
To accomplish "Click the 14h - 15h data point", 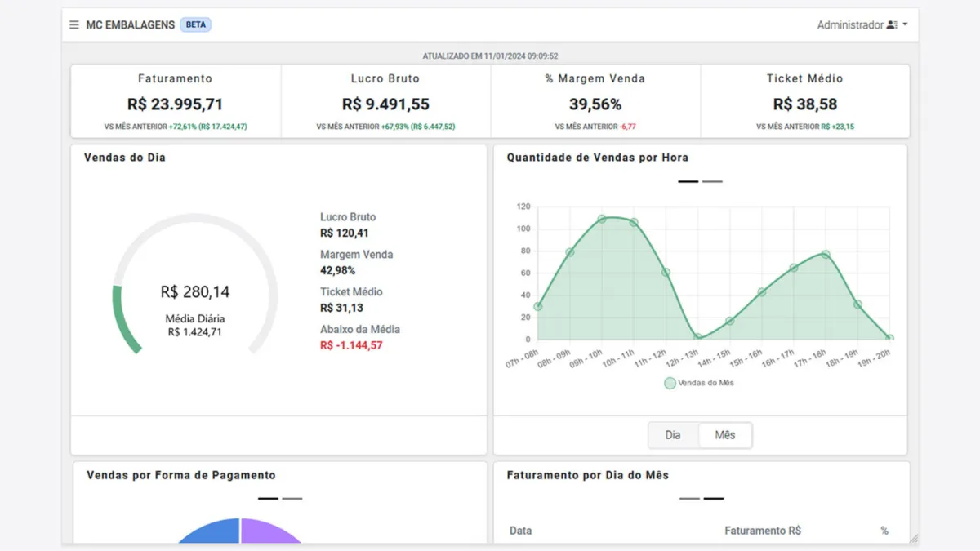I will 729,321.
